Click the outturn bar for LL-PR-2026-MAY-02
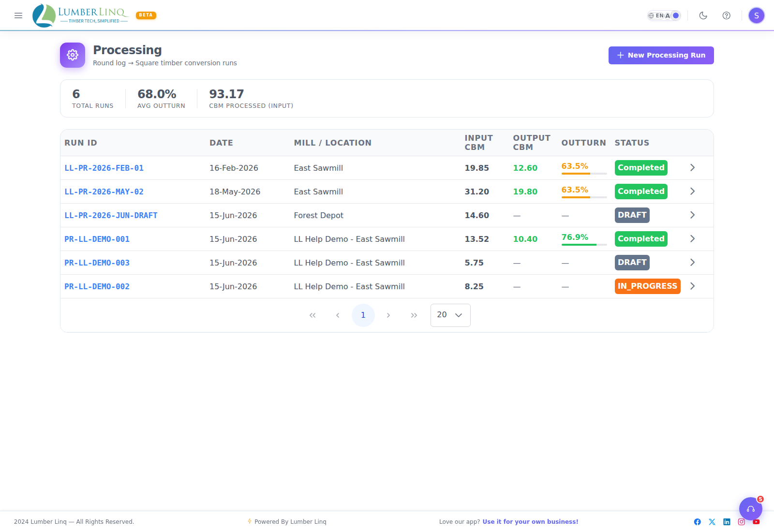The height and width of the screenshot is (532, 774). click(584, 197)
